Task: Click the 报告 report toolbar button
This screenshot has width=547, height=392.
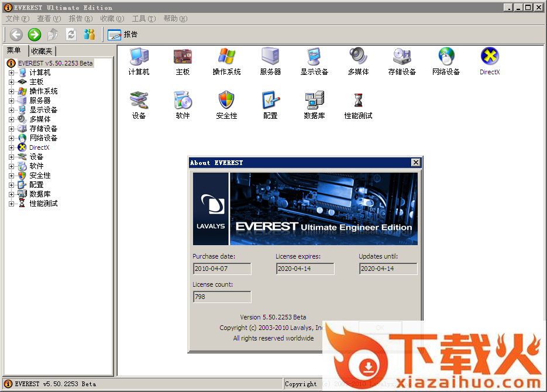Action: (123, 35)
